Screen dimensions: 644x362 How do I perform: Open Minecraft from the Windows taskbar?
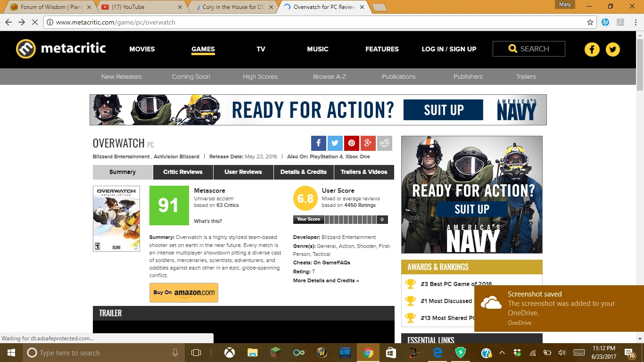click(x=275, y=353)
